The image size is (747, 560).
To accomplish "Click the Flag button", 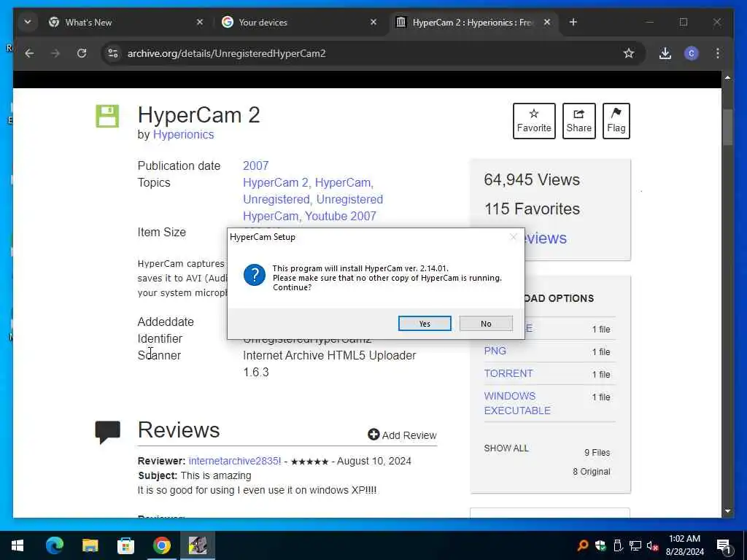I will pyautogui.click(x=616, y=121).
